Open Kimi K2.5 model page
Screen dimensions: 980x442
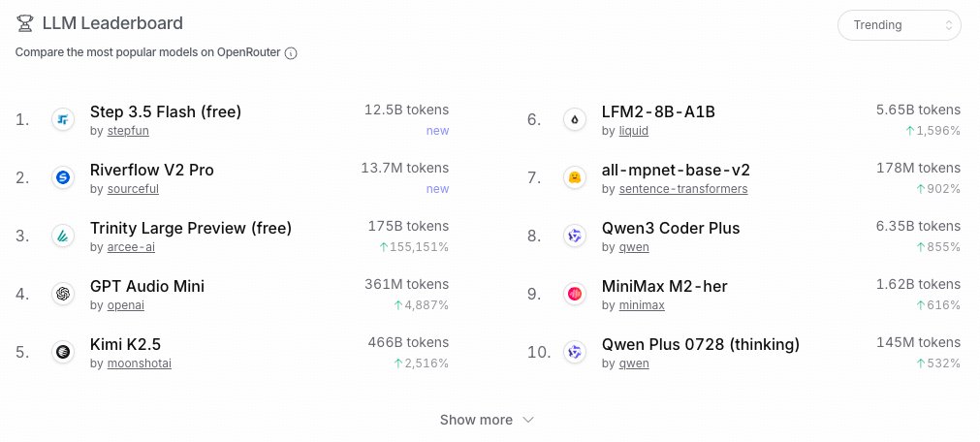pos(126,344)
